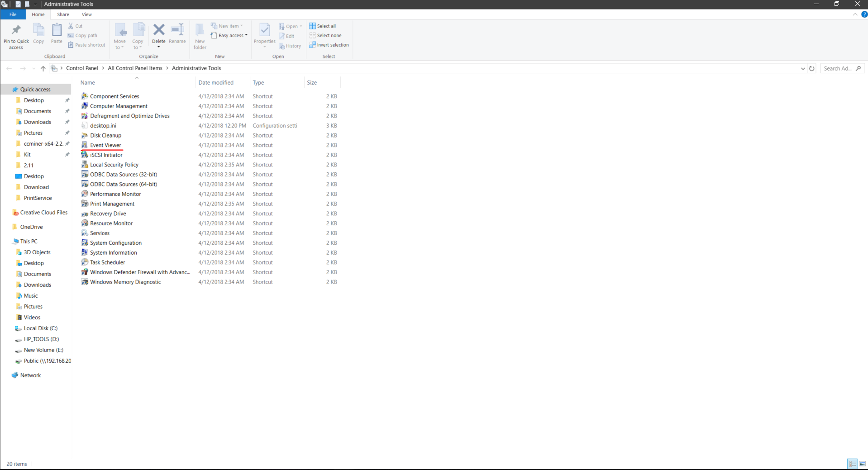Click the Help question mark icon

click(x=864, y=14)
